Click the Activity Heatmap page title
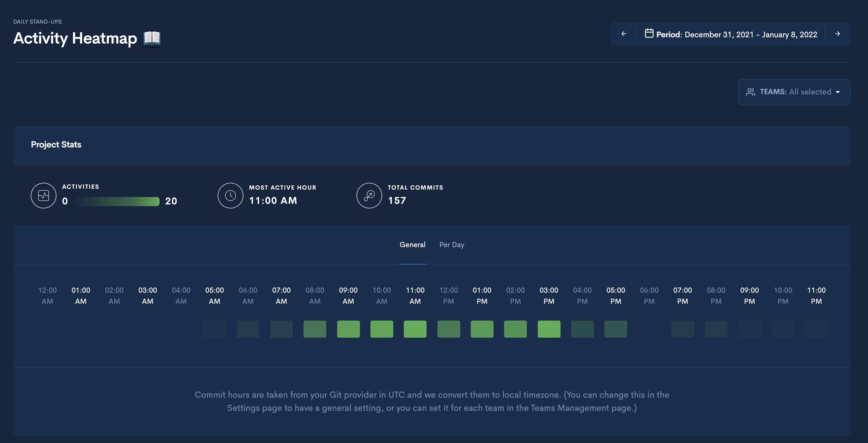This screenshot has width=868, height=443. point(75,38)
